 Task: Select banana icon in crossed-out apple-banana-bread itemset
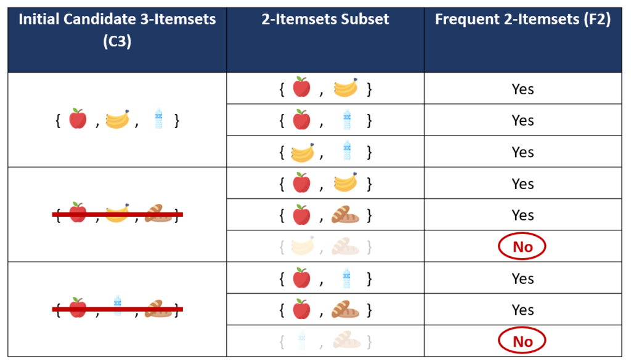(x=118, y=213)
